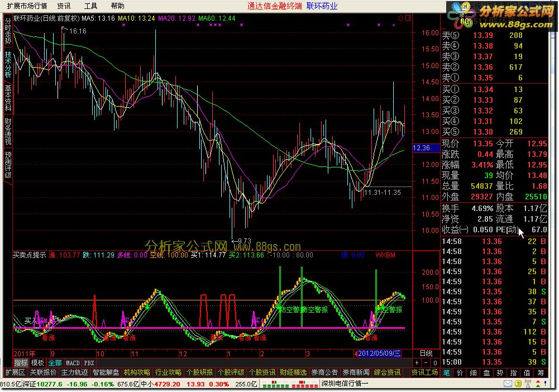The width and height of the screenshot is (559, 392).
Task: Click the 深证 10277.6 index readout
Action: coord(43,384)
